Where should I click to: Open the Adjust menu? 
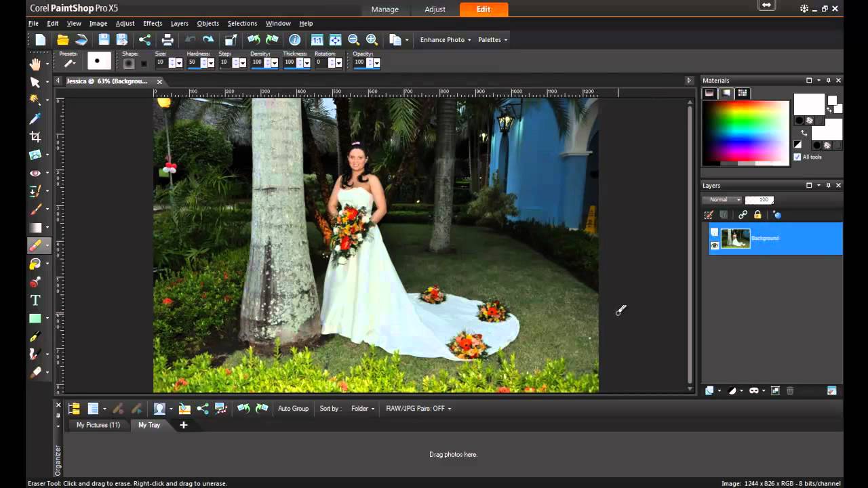point(125,23)
